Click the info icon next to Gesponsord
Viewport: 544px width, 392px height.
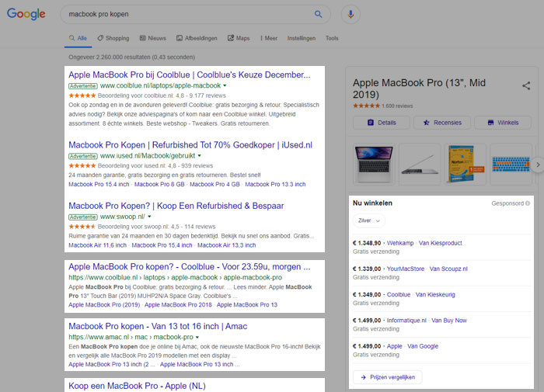tap(528, 203)
